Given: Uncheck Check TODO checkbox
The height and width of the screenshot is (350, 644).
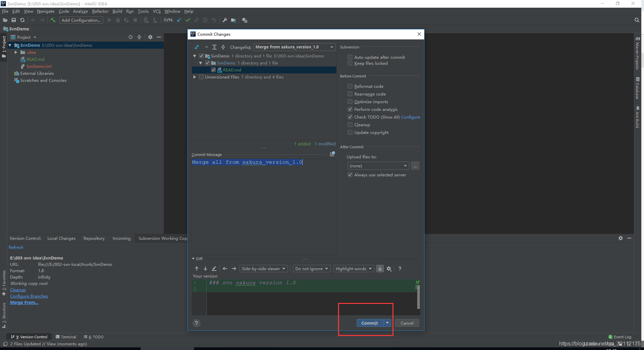Looking at the screenshot, I should 350,117.
